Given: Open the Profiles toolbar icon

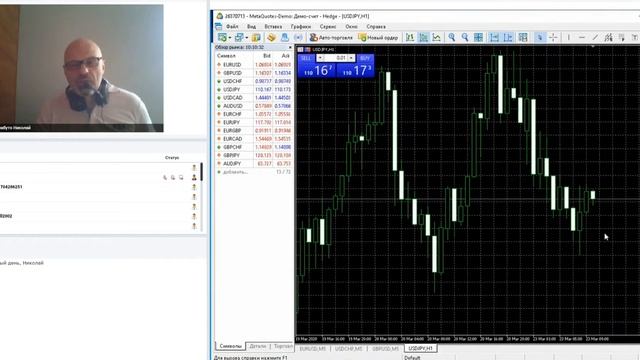Looking at the screenshot, I should point(239,38).
